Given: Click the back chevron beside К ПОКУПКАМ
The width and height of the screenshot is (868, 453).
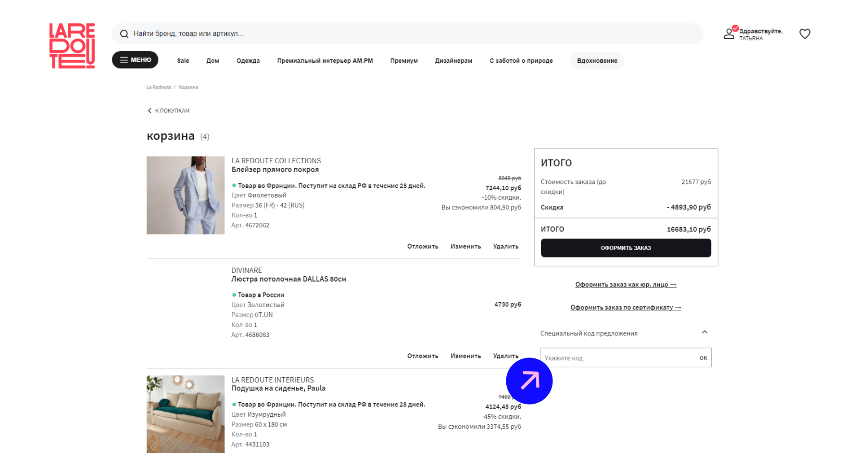Looking at the screenshot, I should click(x=149, y=110).
